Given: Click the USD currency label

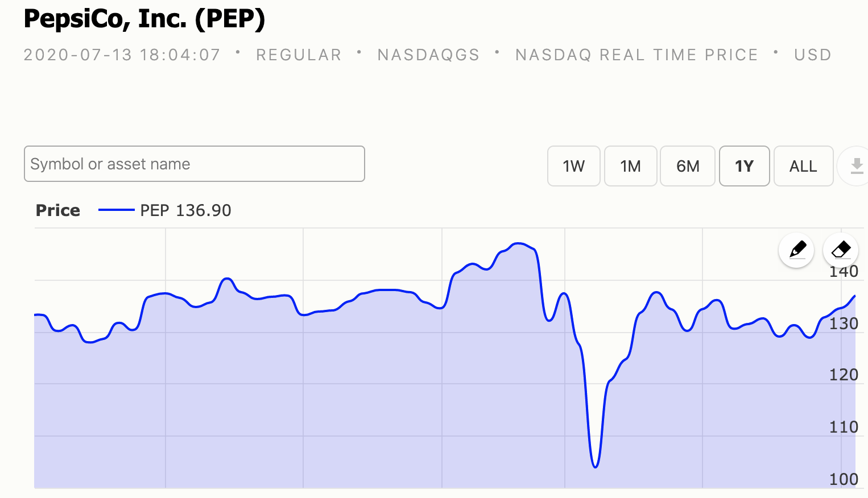Looking at the screenshot, I should (x=813, y=55).
